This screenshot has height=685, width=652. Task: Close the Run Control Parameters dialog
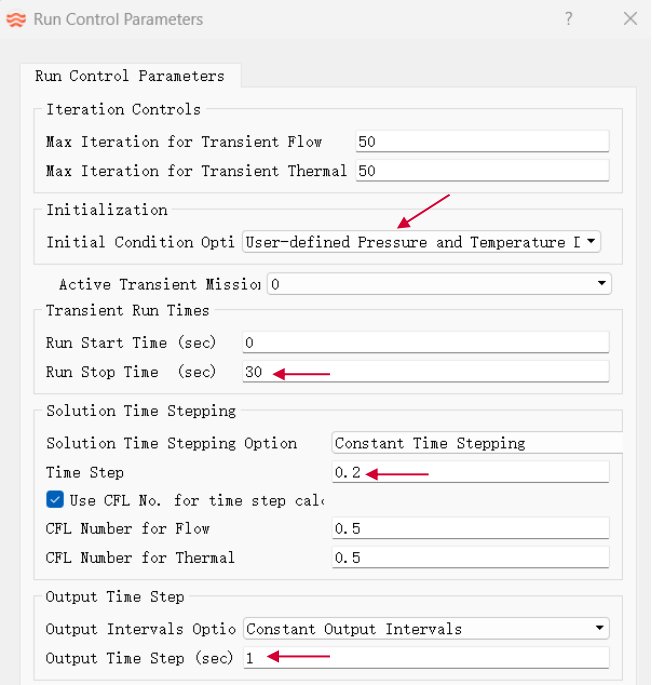629,19
